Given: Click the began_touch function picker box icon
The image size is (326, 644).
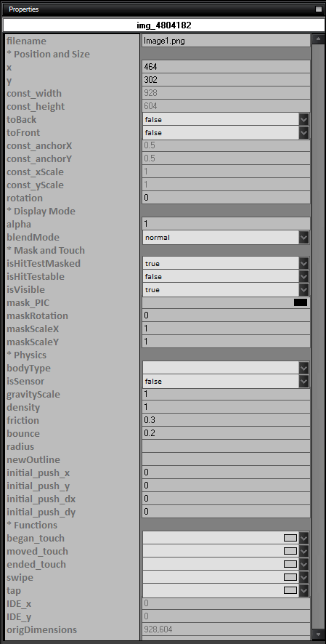Looking at the screenshot, I should pos(290,538).
